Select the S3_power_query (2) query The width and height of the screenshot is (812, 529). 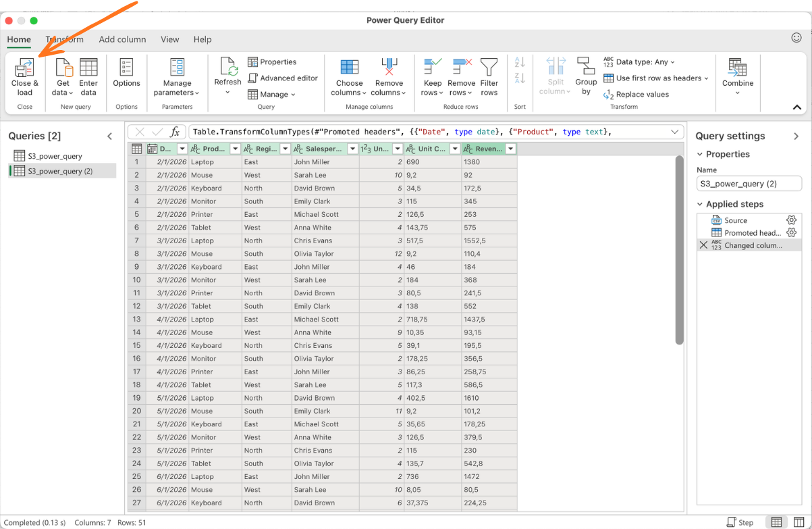(61, 172)
